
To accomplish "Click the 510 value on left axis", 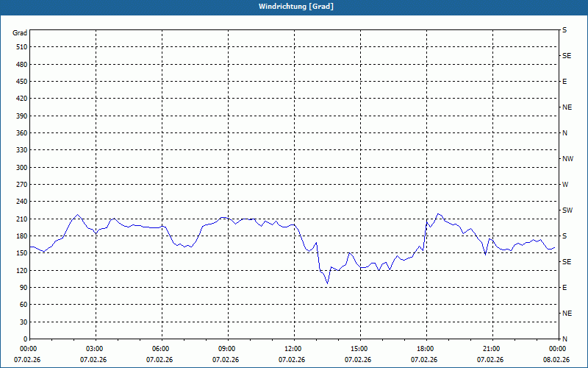I will click(x=21, y=47).
